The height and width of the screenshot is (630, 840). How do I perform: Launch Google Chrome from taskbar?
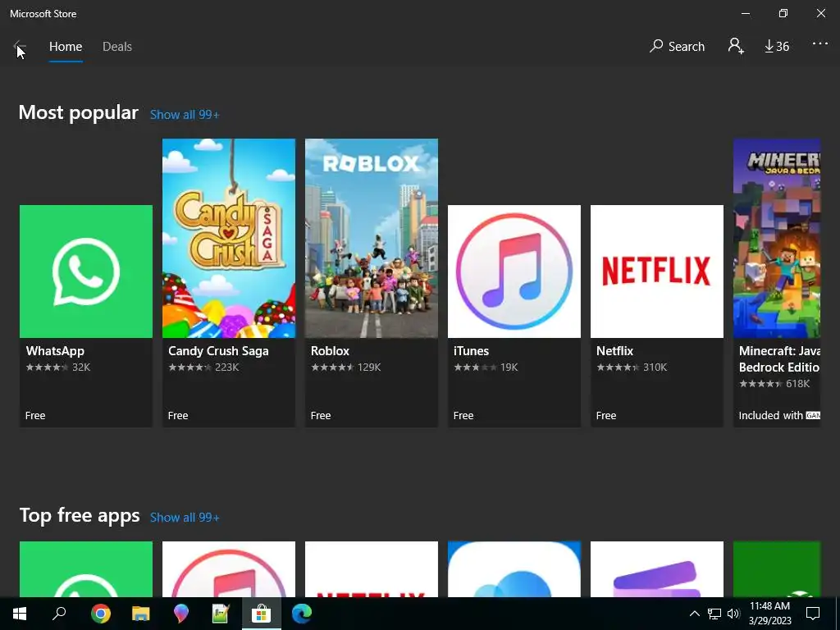100,614
